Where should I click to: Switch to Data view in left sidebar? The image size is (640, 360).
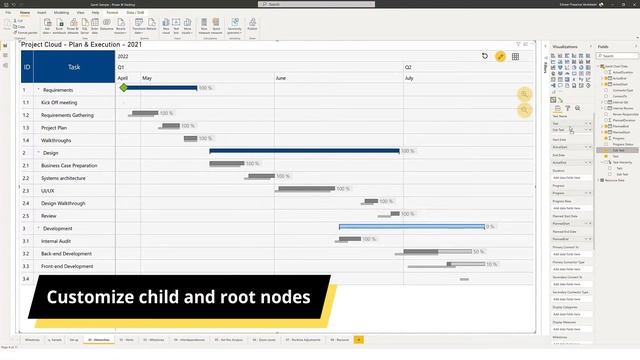(5, 55)
